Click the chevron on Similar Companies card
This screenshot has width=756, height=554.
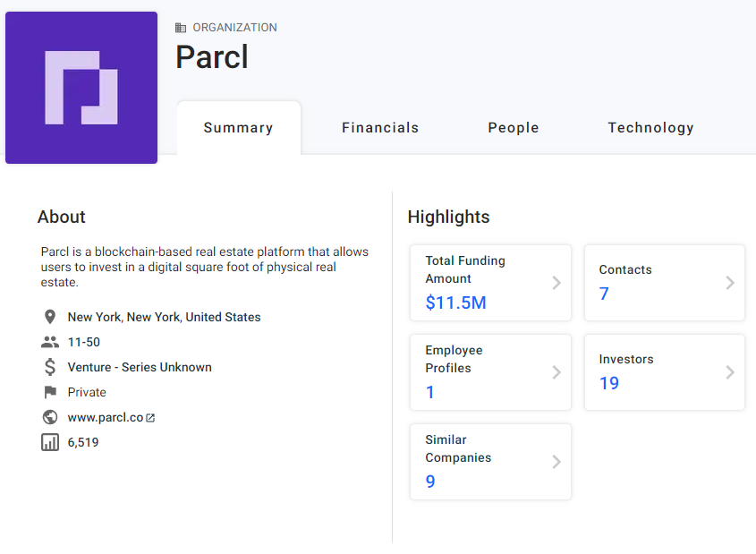click(556, 462)
